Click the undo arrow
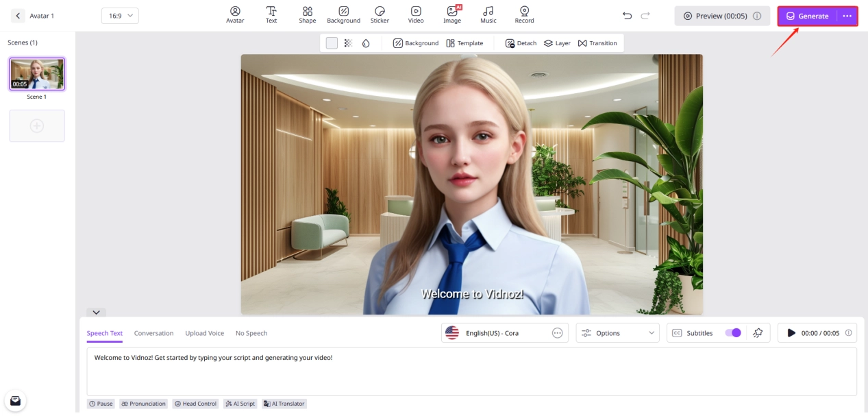This screenshot has width=868, height=416. (627, 16)
